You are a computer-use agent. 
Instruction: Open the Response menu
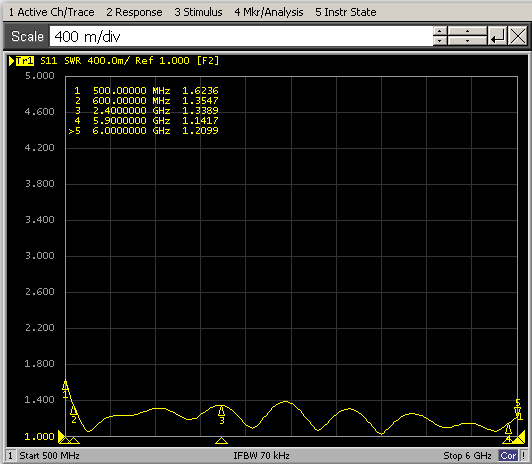coord(134,12)
